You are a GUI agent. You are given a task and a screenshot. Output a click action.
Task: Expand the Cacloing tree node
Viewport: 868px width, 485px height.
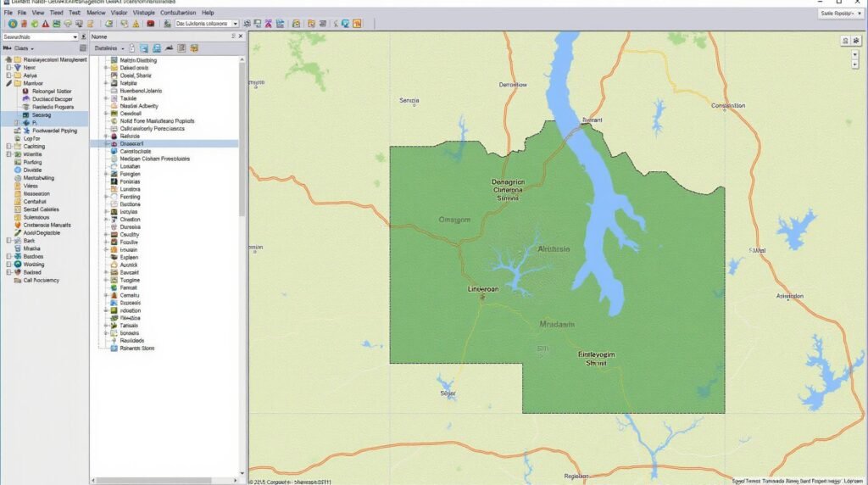8,147
